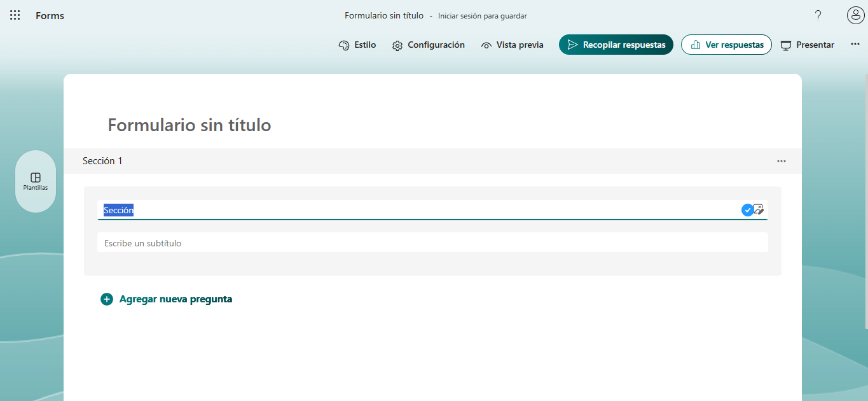Open the account profile icon

click(855, 15)
